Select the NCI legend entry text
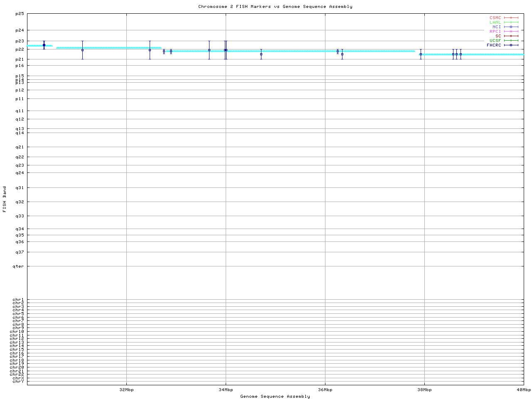This screenshot has width=532, height=399. pos(497,27)
